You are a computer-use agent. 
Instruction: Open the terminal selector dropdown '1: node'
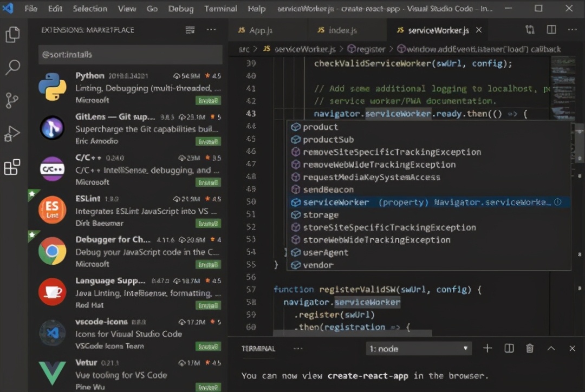coord(419,349)
